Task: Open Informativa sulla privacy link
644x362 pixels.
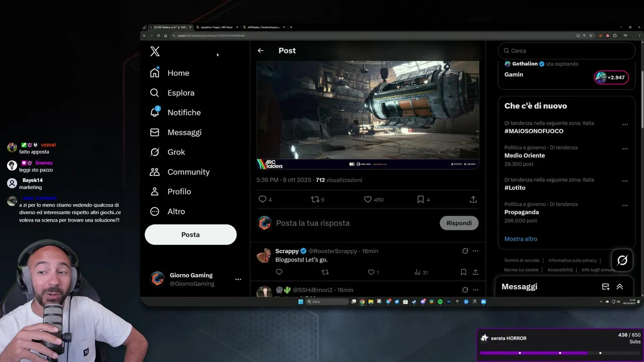Action: pos(573,260)
